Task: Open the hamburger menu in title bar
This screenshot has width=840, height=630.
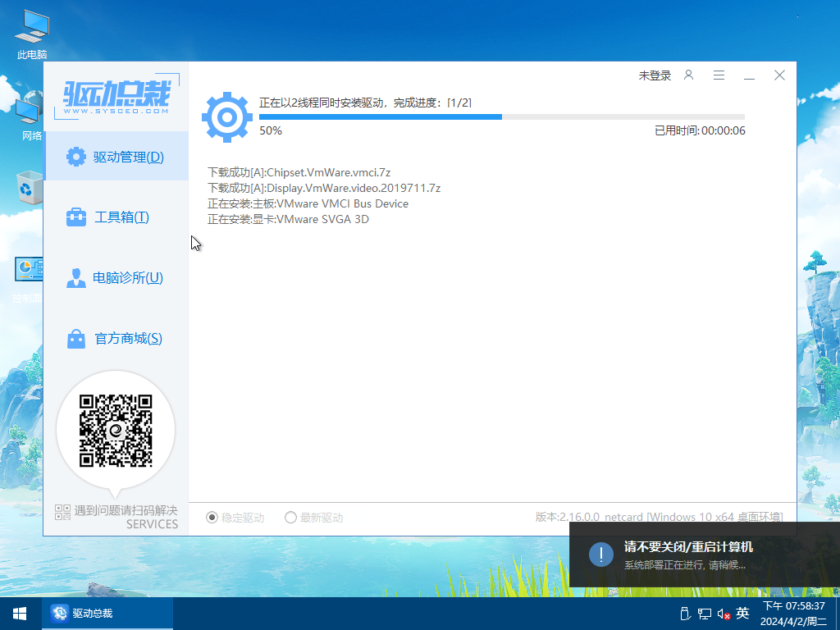Action: click(719, 75)
